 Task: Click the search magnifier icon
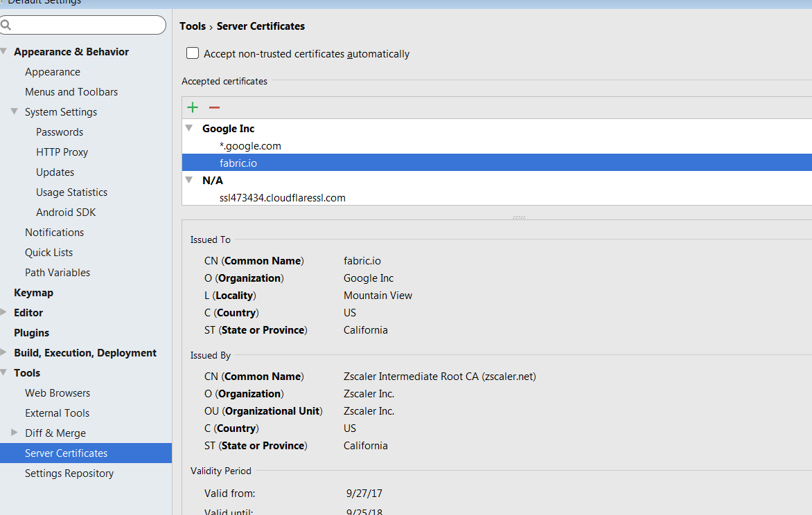pyautogui.click(x=6, y=24)
